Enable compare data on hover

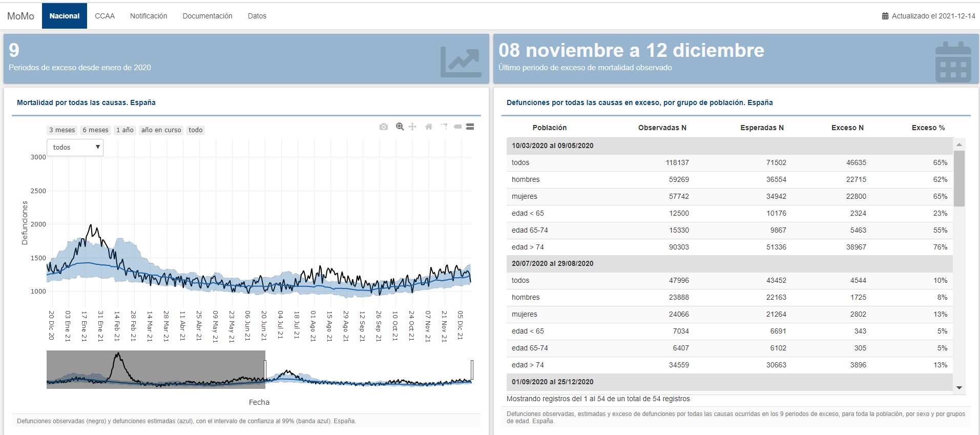(x=470, y=127)
